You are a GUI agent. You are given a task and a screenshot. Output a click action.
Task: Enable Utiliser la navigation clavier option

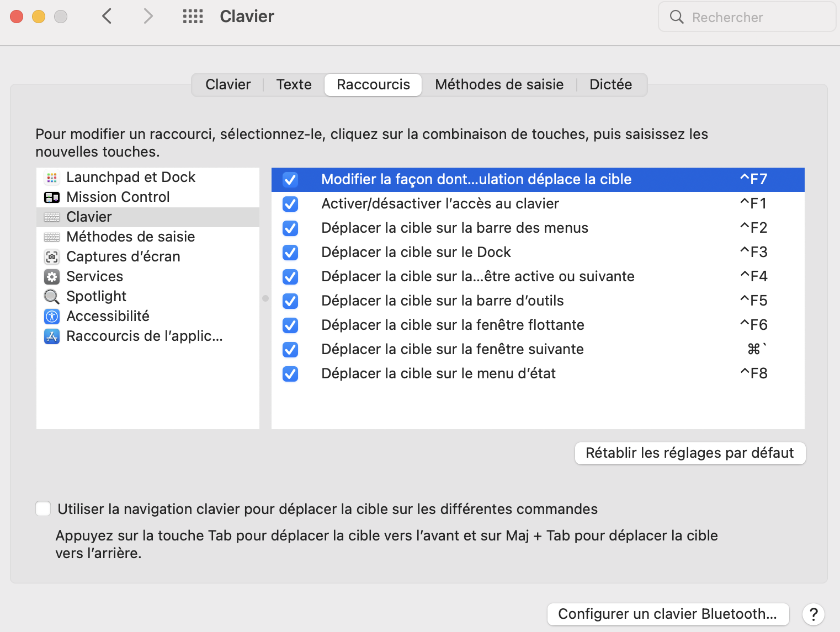[42, 508]
